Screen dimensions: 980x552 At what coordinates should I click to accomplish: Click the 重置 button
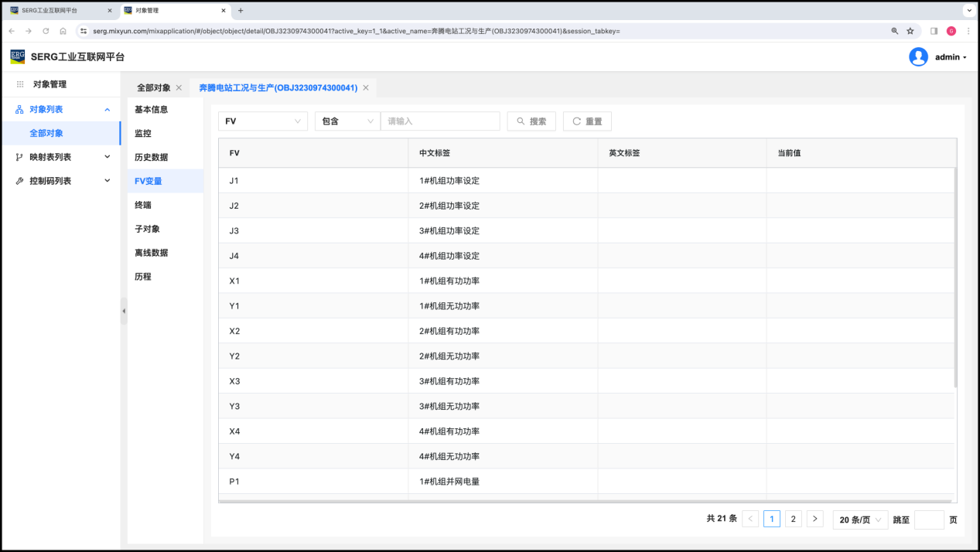coord(587,121)
